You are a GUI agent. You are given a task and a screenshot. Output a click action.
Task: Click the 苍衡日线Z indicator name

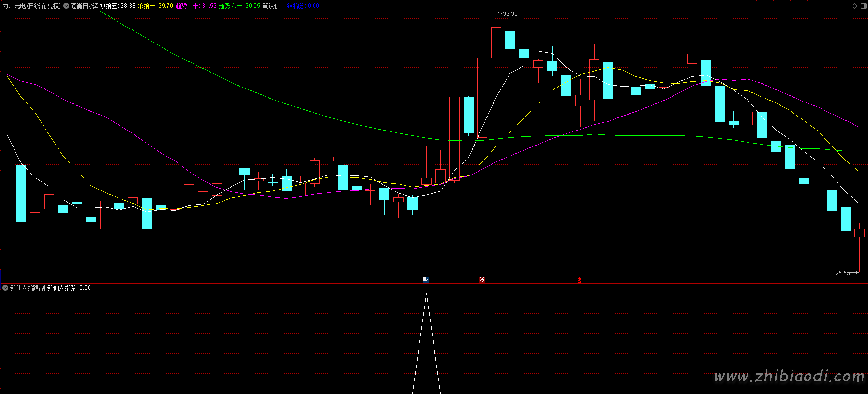[84, 6]
